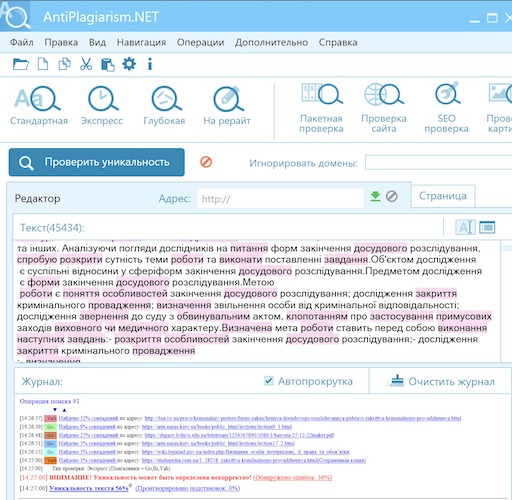
Task: Click highlighted word 'клопотанням' in editor
Action: [x=317, y=316]
